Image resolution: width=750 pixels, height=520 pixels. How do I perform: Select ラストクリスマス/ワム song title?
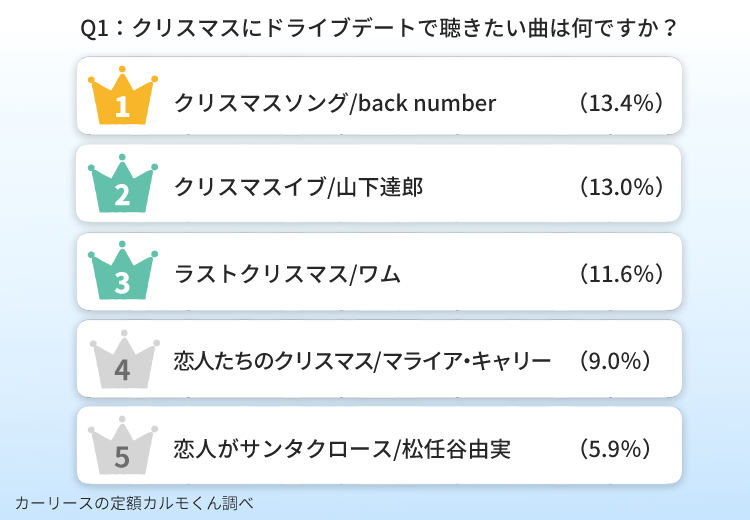point(287,274)
